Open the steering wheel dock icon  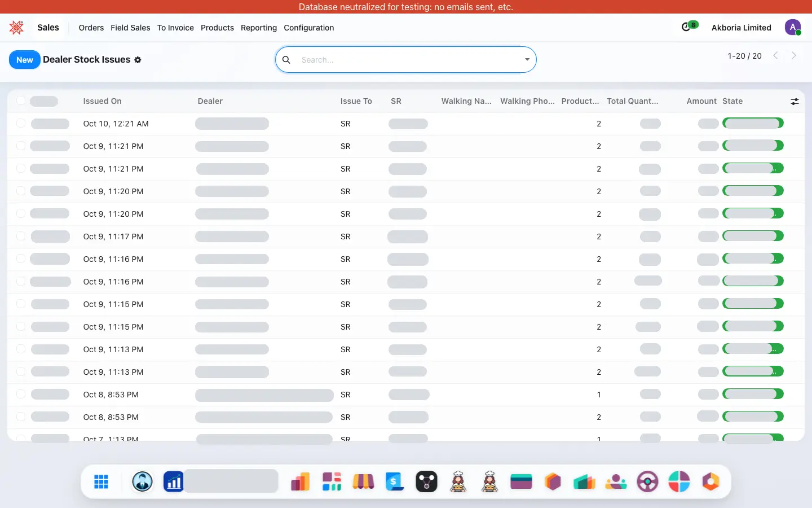tap(647, 481)
